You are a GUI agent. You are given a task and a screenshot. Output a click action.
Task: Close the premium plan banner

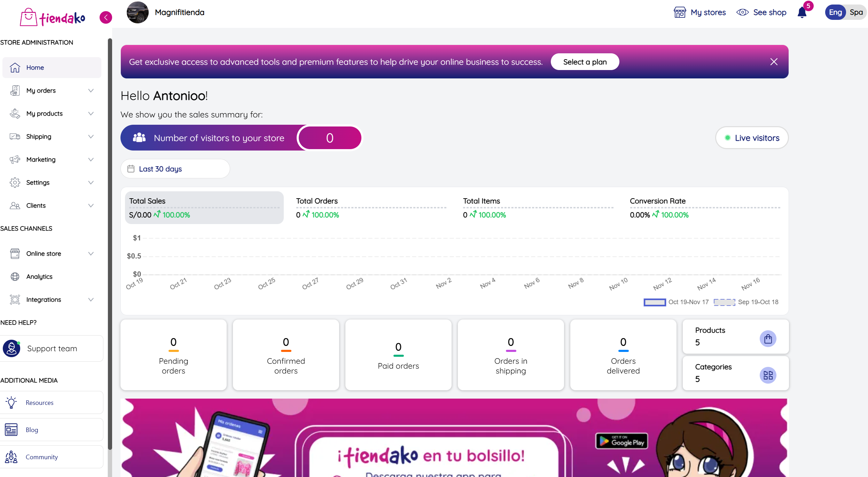pos(774,62)
